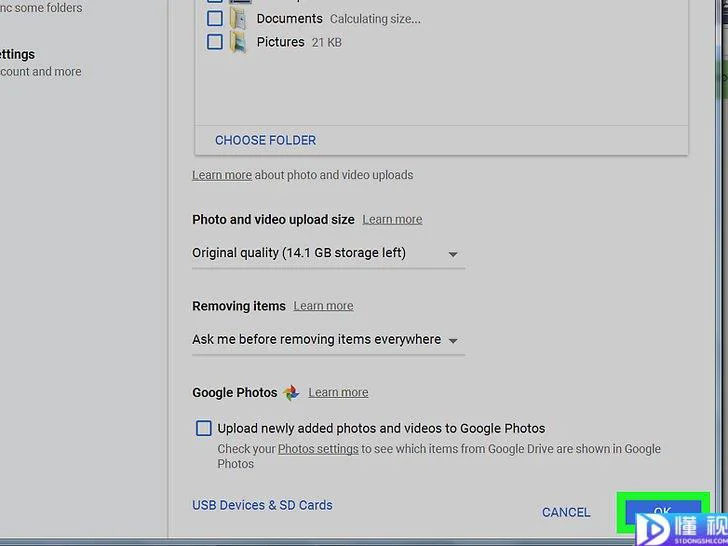
Task: Select the Documents folder name
Action: pos(290,19)
